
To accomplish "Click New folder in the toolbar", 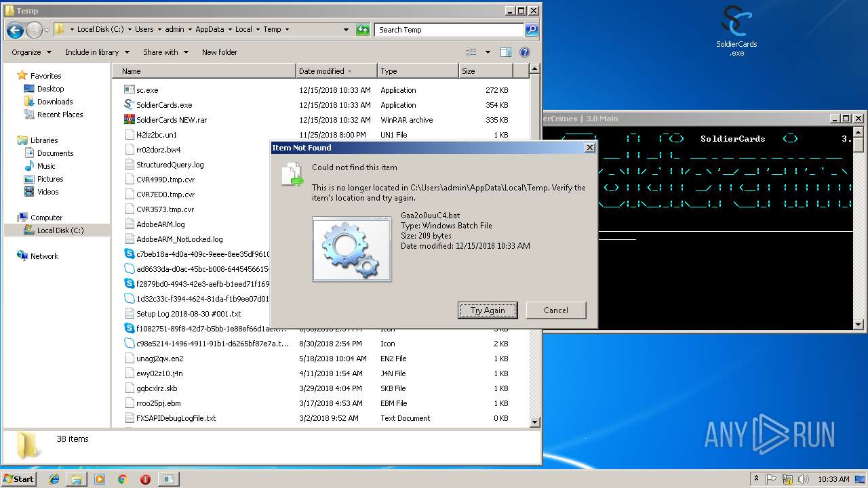I will point(220,52).
